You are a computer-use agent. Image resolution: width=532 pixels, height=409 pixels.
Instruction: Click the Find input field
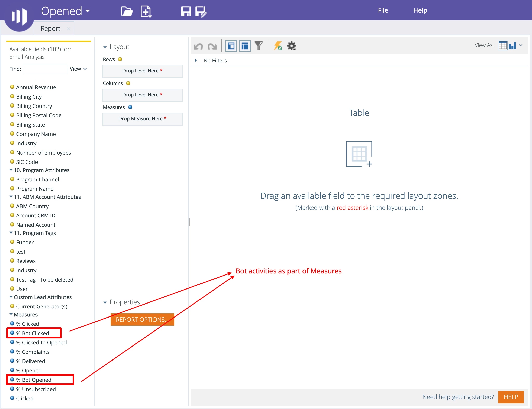coord(45,69)
